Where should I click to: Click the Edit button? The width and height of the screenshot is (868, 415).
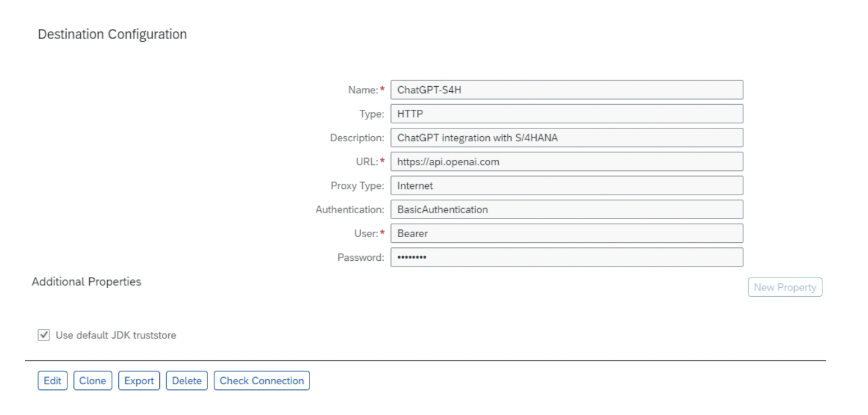click(x=53, y=380)
